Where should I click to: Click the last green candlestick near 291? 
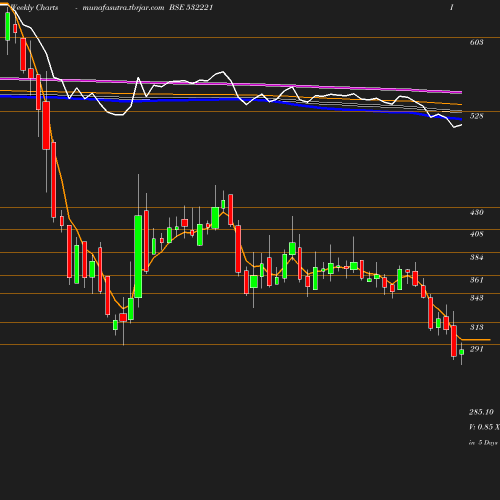tap(462, 352)
